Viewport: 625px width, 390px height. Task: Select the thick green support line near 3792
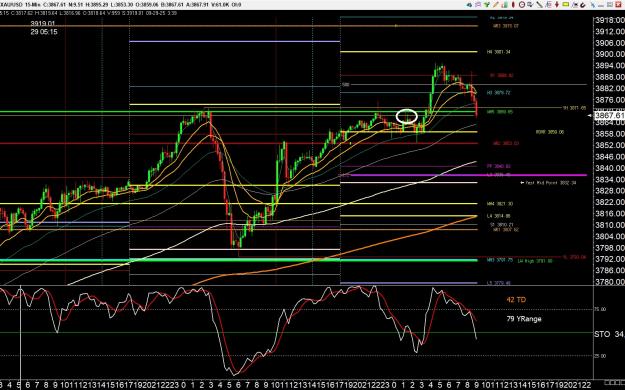point(239,260)
